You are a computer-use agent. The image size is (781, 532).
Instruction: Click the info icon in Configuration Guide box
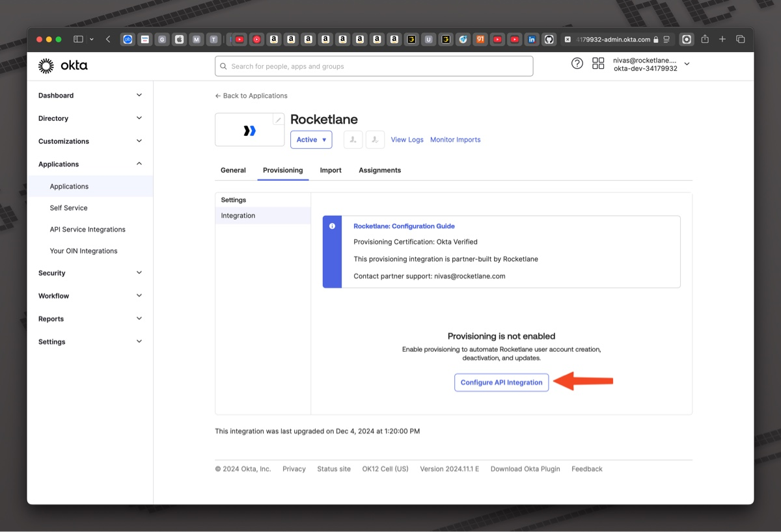click(x=332, y=226)
